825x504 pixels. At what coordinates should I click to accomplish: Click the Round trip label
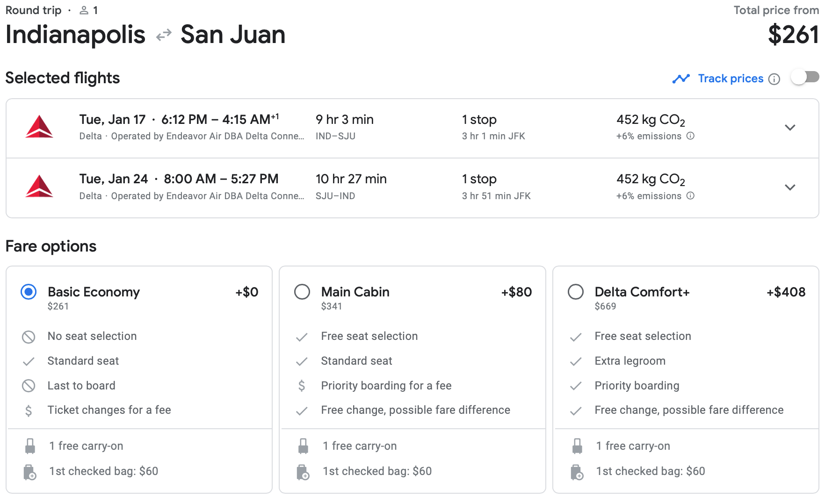(33, 10)
